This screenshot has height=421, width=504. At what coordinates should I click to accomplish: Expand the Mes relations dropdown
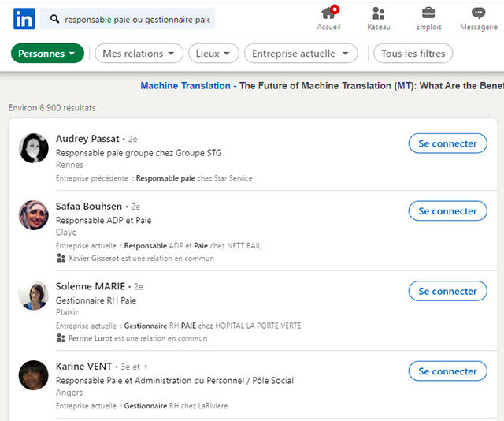click(139, 54)
